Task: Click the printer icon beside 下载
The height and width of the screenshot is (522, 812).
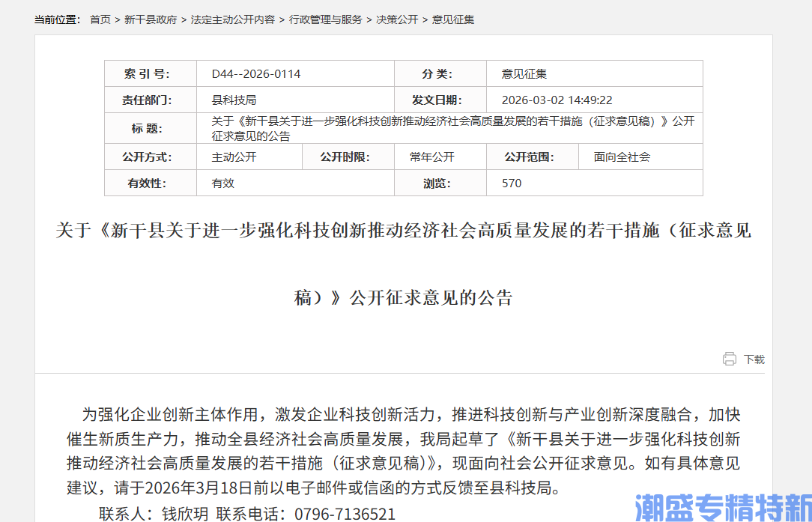Action: click(730, 359)
